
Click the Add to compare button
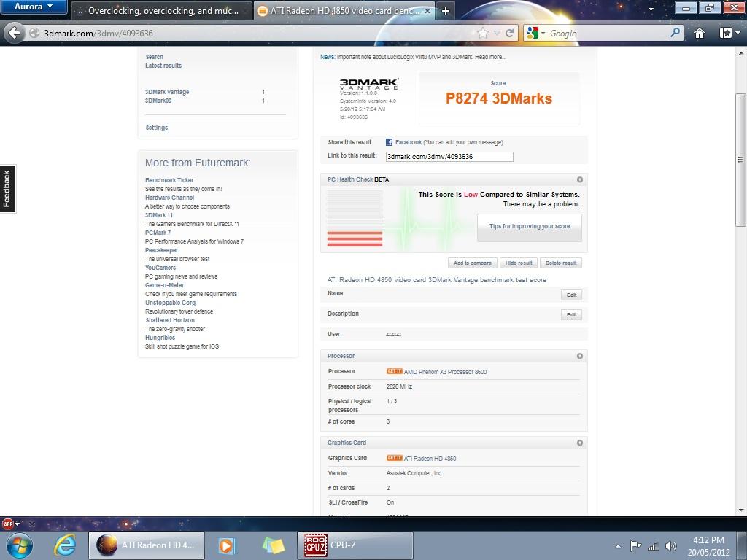(472, 262)
